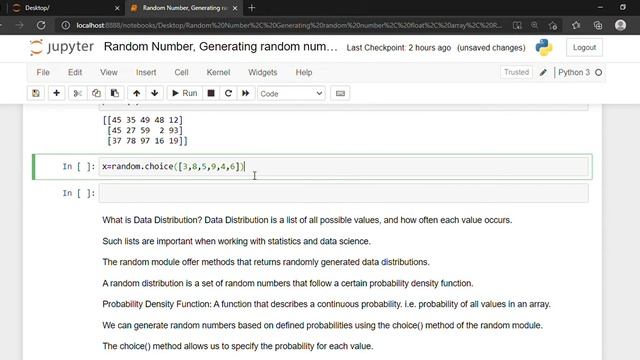Click the Python 3 kernel status circle
Image resolution: width=640 pixels, height=360 pixels.
pos(598,73)
